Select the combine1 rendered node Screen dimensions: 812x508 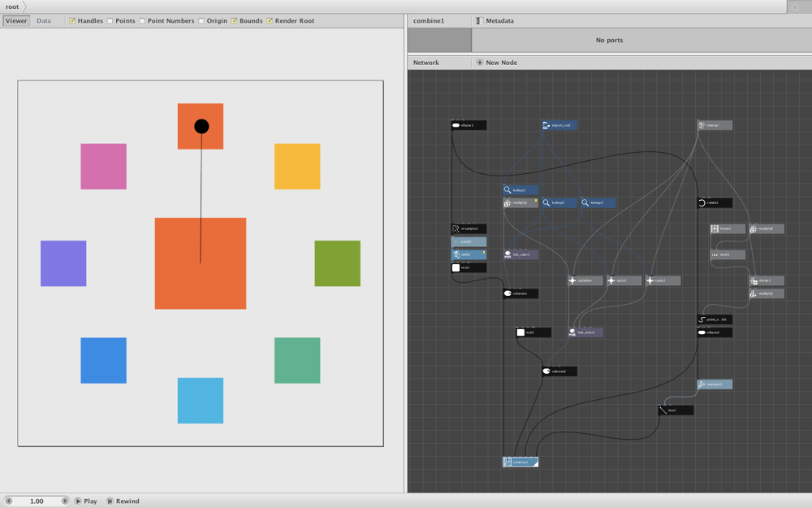[x=520, y=462]
